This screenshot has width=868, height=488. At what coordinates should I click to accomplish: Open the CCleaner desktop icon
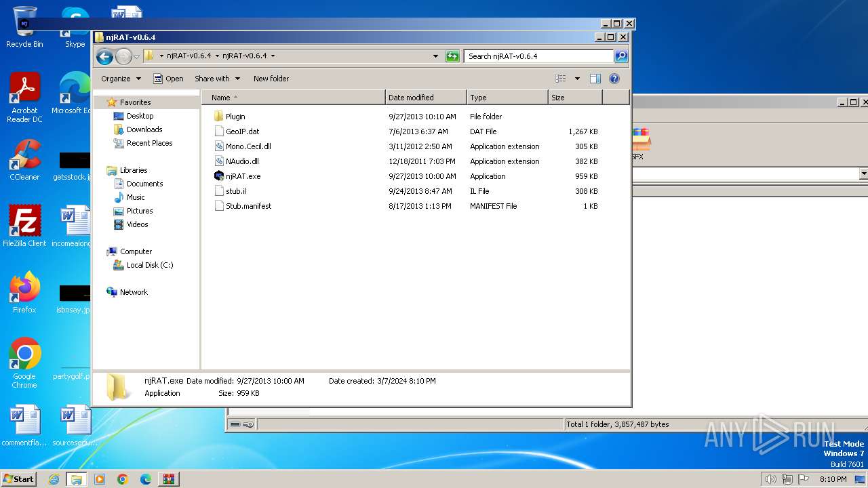pyautogui.click(x=24, y=160)
